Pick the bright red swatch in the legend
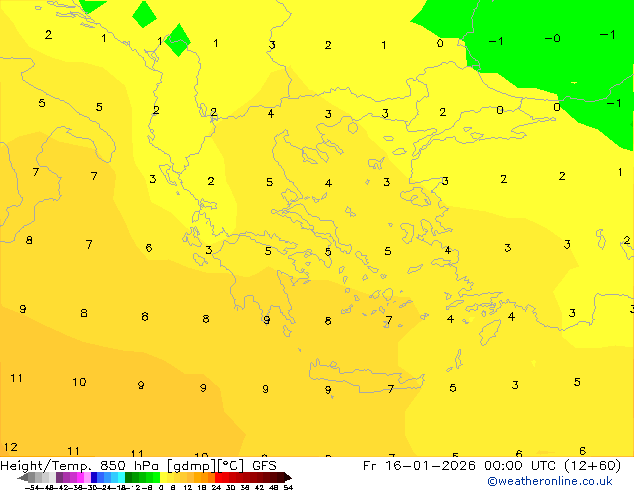The height and width of the screenshot is (490, 634). [x=218, y=477]
